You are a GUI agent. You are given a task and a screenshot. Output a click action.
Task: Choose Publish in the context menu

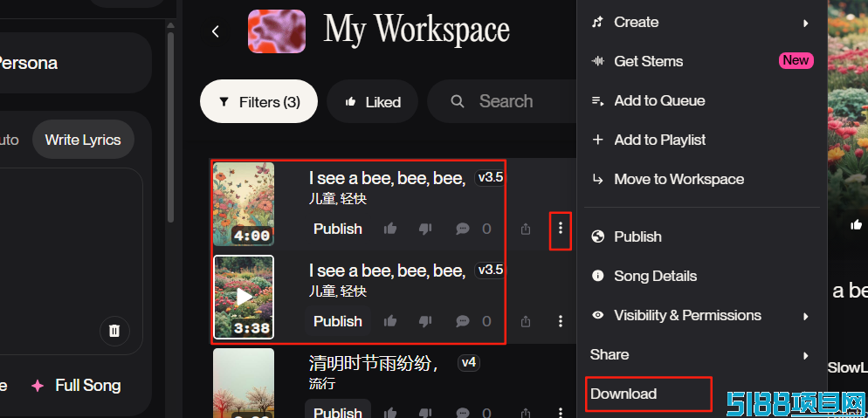[x=702, y=236]
